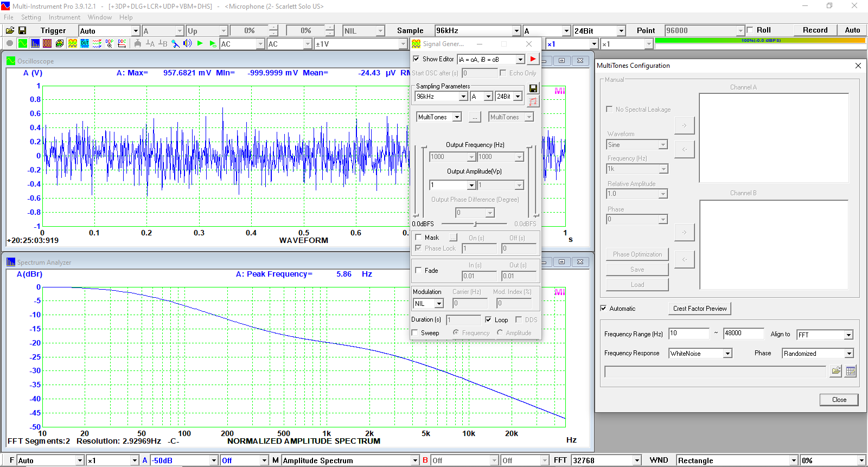
Task: Click the Spectrum Analyzer toolbar icon
Action: click(35, 44)
